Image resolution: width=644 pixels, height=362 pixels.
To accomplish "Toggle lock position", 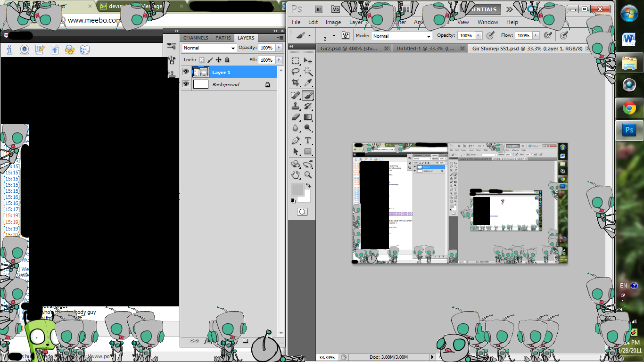I will [219, 60].
